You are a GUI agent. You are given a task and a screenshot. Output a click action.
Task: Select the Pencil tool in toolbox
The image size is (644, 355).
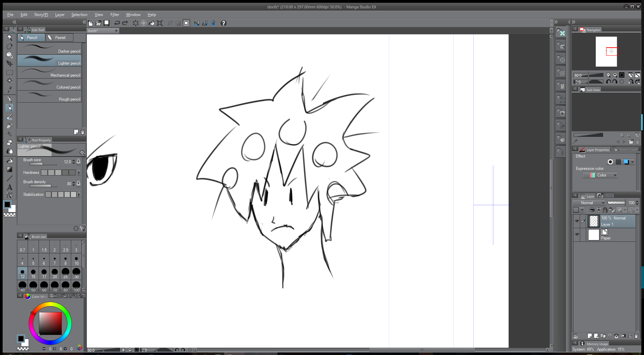(10, 108)
